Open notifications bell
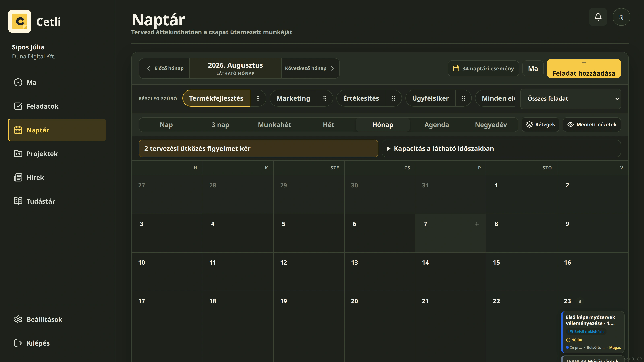The image size is (644, 362). pyautogui.click(x=598, y=17)
